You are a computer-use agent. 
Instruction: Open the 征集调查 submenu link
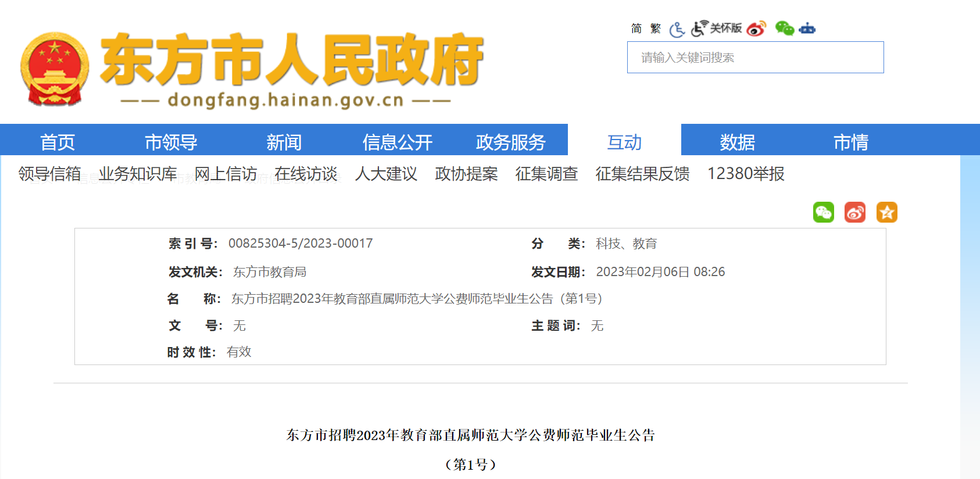546,174
